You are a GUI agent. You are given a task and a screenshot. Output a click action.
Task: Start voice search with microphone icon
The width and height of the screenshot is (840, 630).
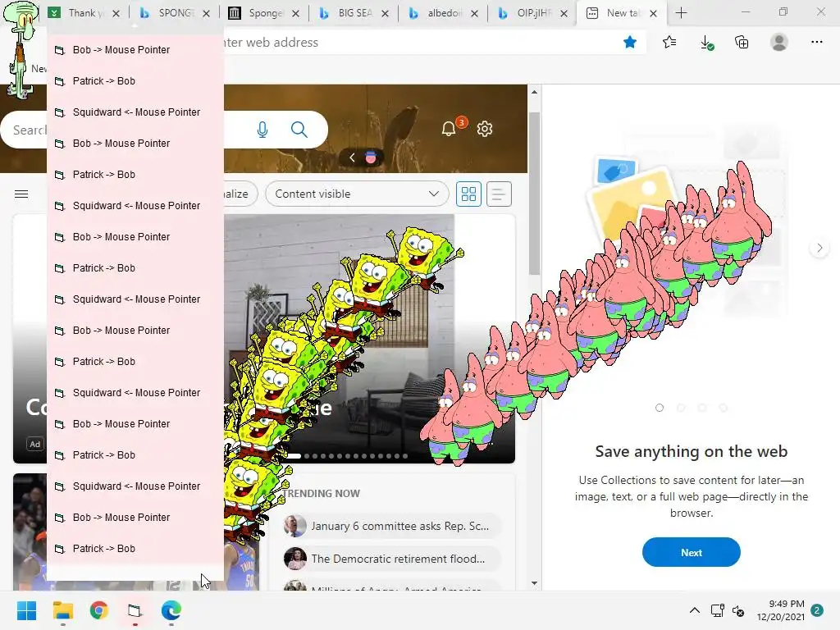point(262,130)
